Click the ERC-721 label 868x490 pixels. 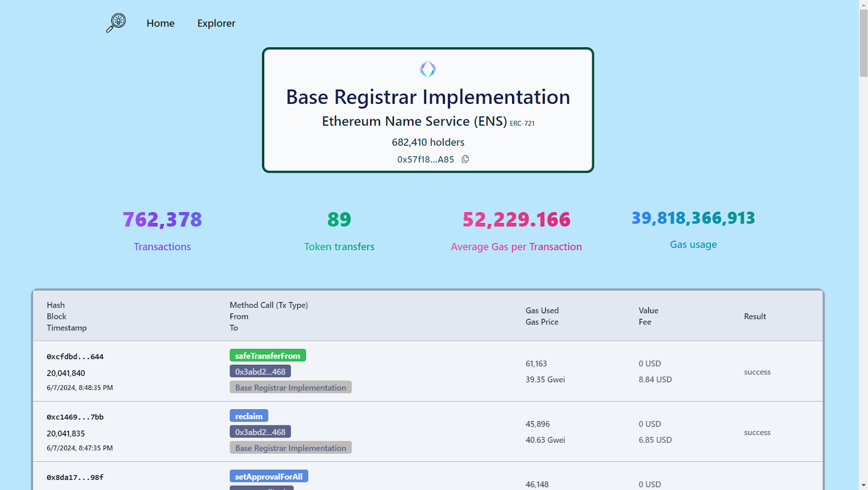pyautogui.click(x=522, y=123)
